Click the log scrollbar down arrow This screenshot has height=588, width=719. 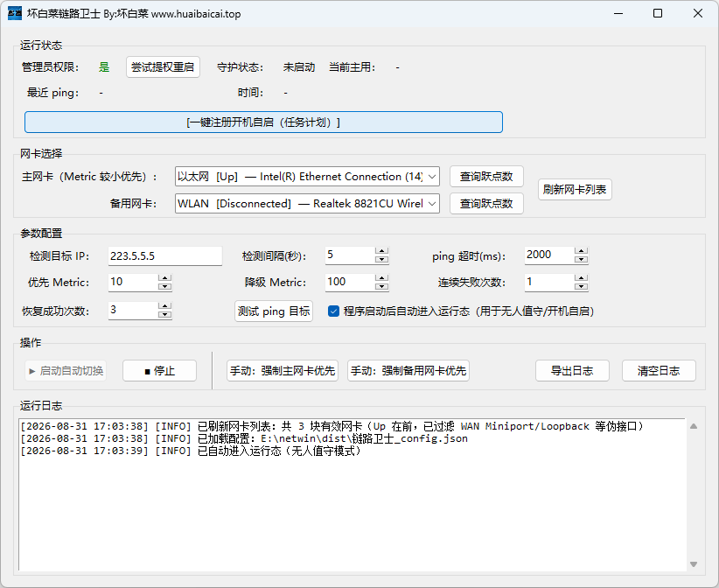click(694, 564)
